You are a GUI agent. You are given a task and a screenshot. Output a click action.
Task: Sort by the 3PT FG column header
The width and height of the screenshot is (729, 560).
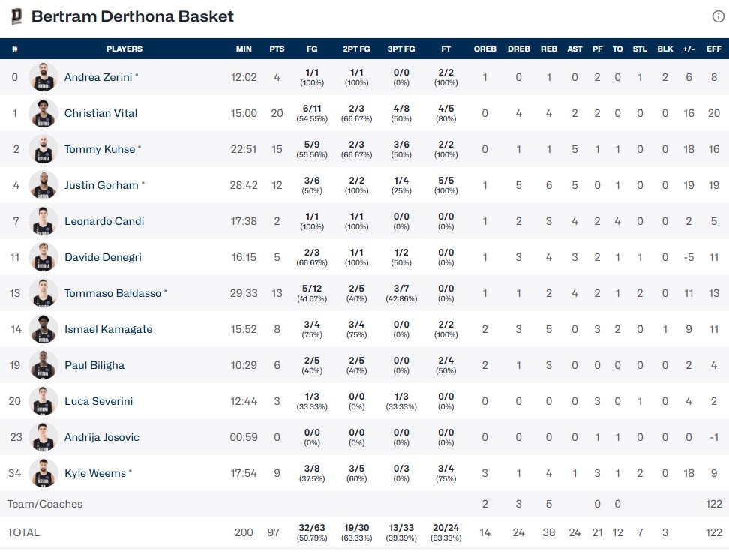point(401,49)
